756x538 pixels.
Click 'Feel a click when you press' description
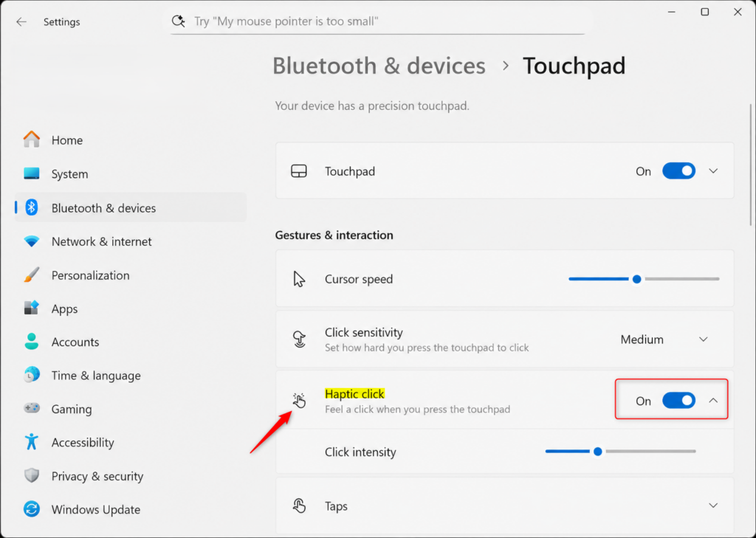click(418, 410)
